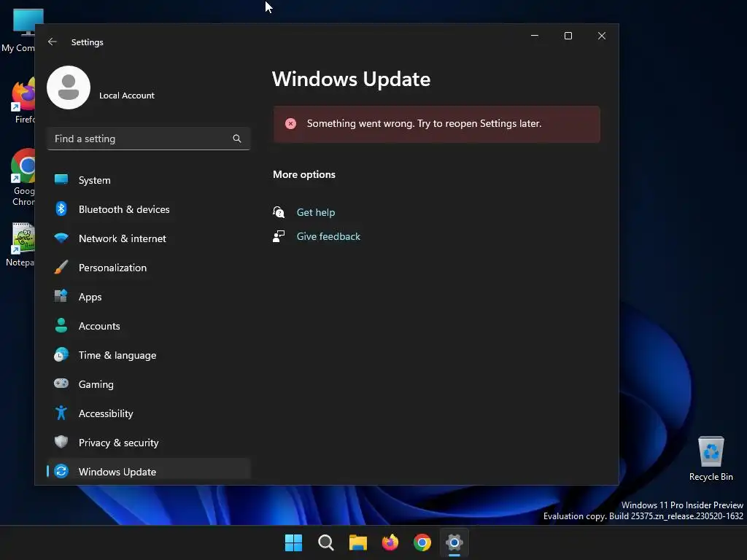Click the Windows Update page title
The image size is (747, 560).
click(x=351, y=79)
